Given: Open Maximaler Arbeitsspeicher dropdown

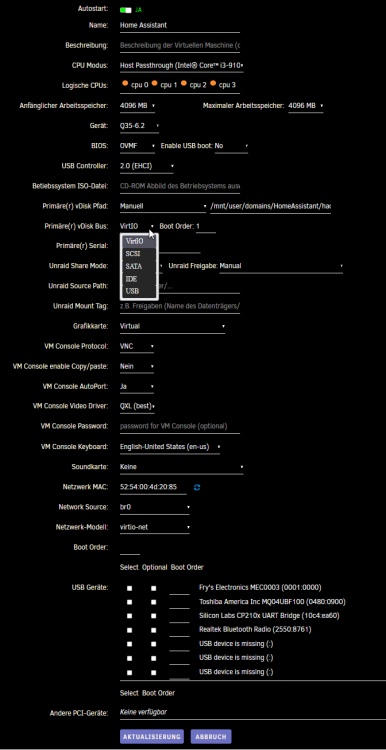Looking at the screenshot, I should pos(306,106).
